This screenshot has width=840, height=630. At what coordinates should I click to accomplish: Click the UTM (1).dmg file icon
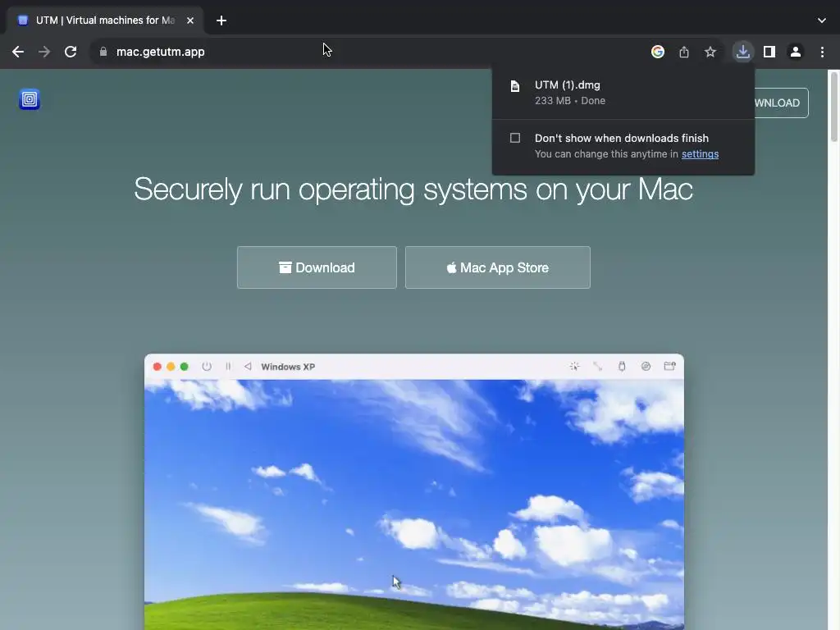[x=515, y=86]
